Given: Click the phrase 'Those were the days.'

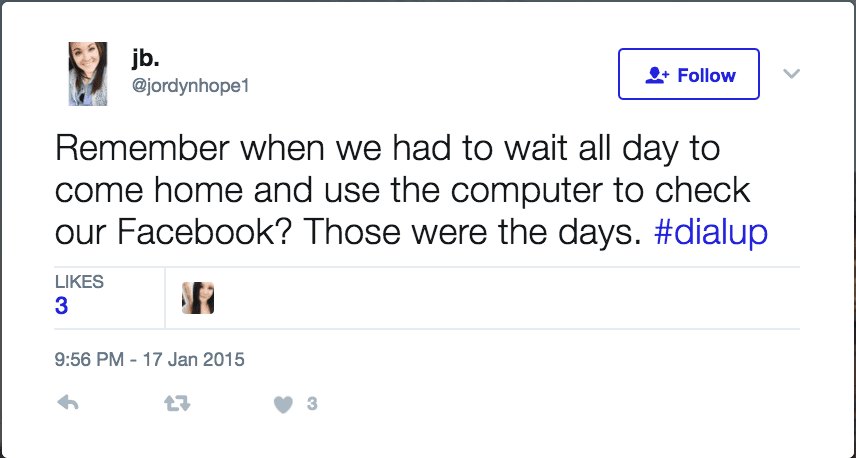Looking at the screenshot, I should click(473, 233).
